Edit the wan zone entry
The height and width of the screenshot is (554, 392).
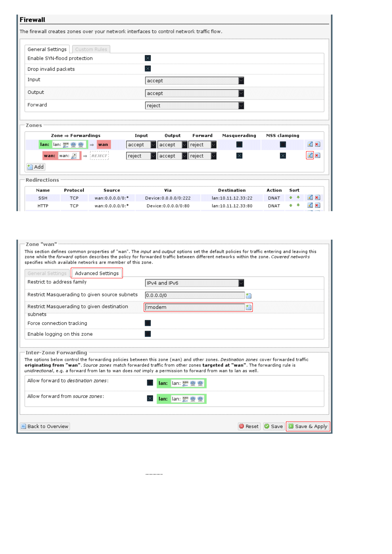(x=310, y=155)
